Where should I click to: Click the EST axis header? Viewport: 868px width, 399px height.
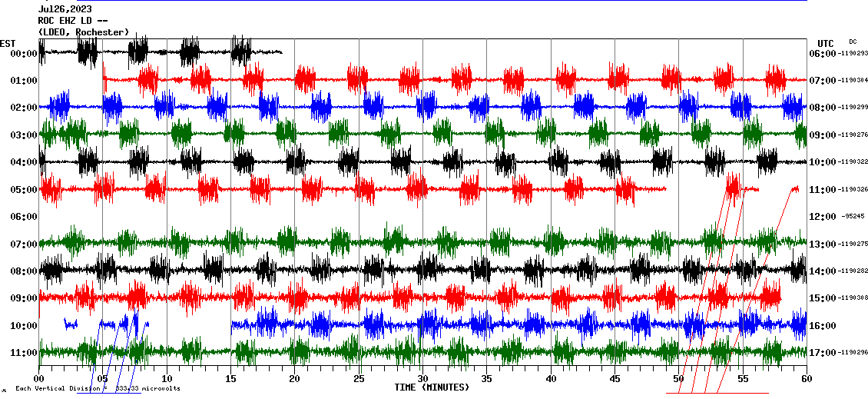tap(8, 43)
